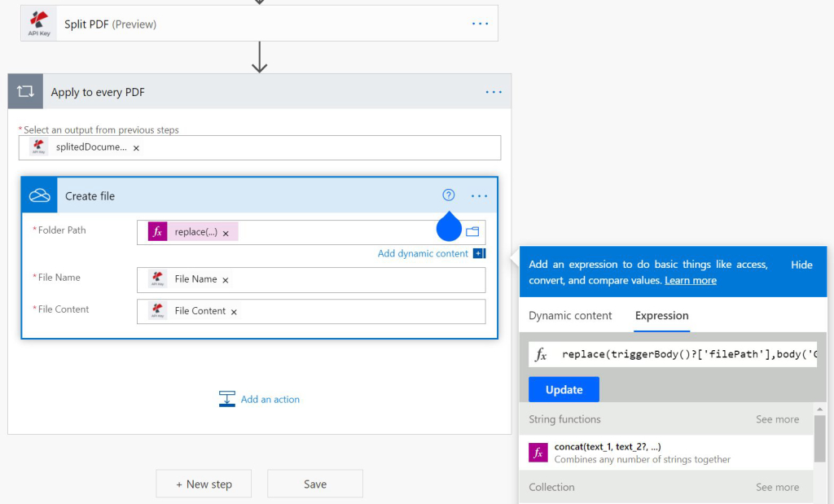This screenshot has width=834, height=504.
Task: Expand See more for String functions
Action: [x=777, y=419]
